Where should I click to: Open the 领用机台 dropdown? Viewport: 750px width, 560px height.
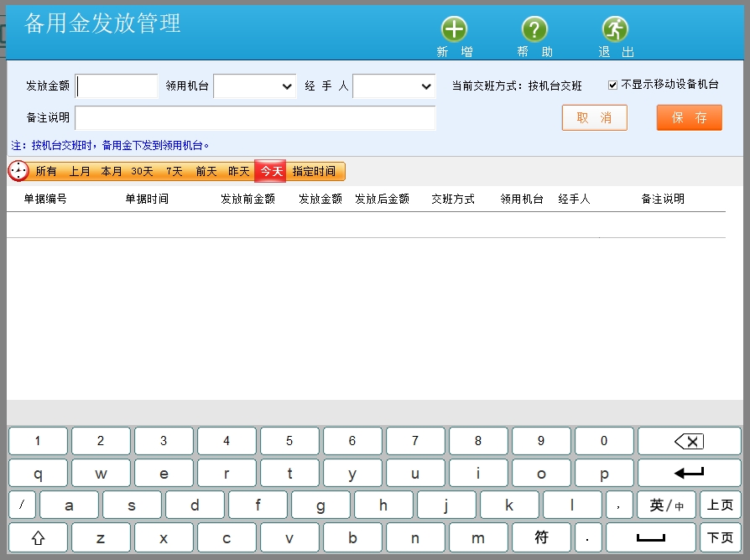point(254,86)
